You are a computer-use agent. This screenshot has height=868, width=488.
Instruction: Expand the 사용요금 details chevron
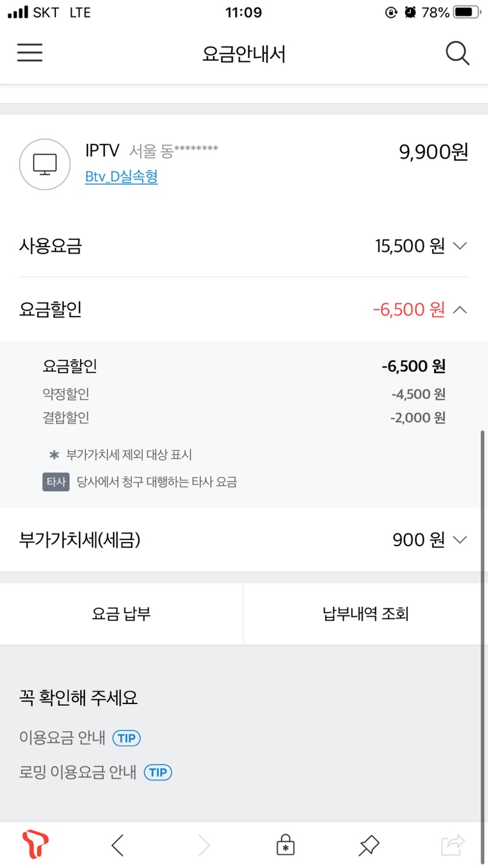point(460,246)
